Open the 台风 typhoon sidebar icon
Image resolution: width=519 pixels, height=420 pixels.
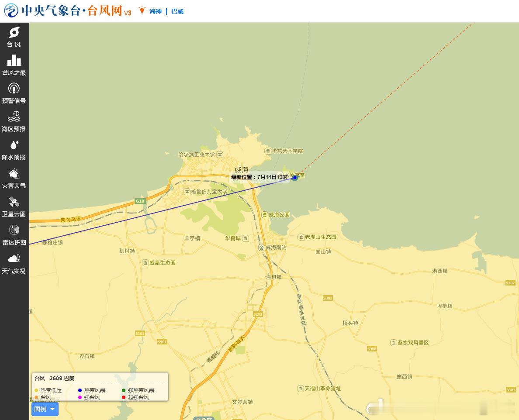pos(14,32)
